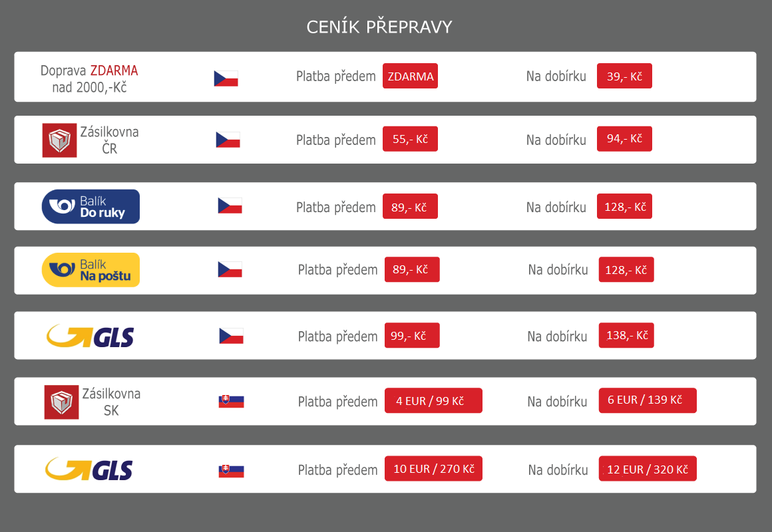Click the Czech flag in the free shipping row
Image resolution: width=772 pixels, height=532 pixels.
point(226,78)
